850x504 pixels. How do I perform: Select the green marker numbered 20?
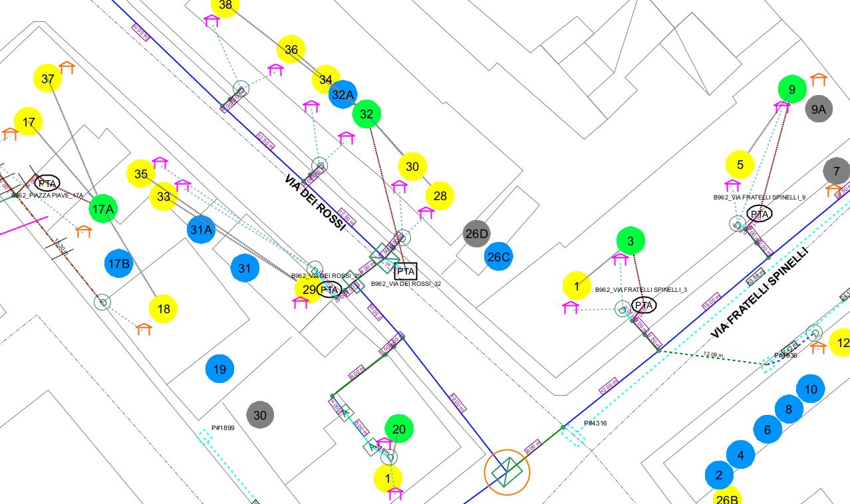[x=399, y=430]
